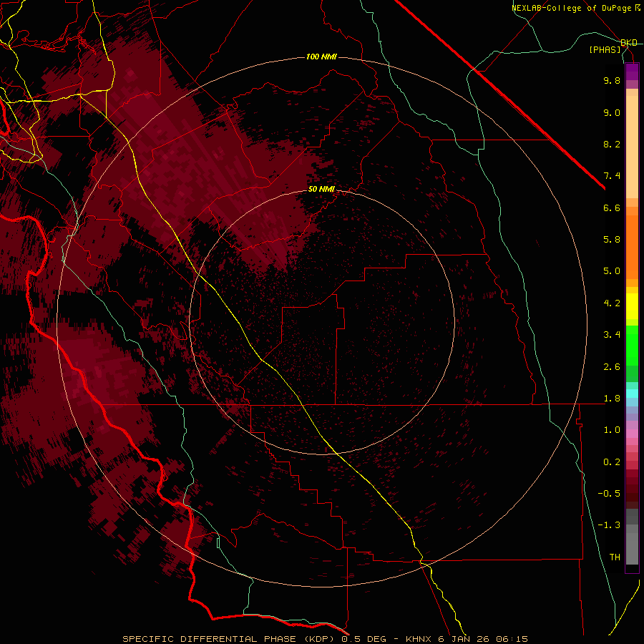
Task: Click the BKD label at the upper right
Action: tap(629, 43)
